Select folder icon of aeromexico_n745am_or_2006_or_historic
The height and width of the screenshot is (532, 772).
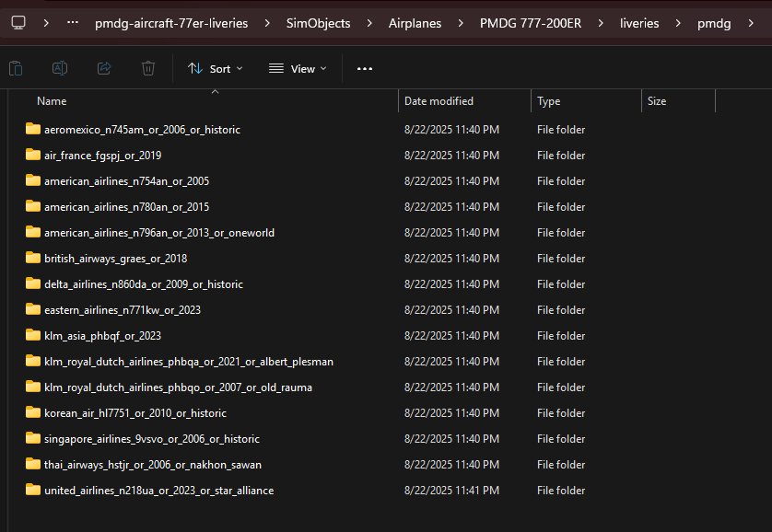(33, 129)
